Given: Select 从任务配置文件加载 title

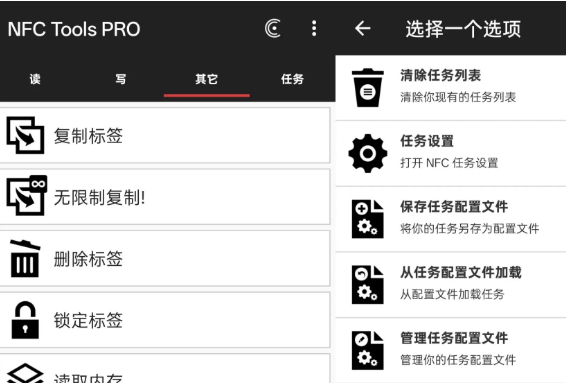Looking at the screenshot, I should tap(461, 273).
